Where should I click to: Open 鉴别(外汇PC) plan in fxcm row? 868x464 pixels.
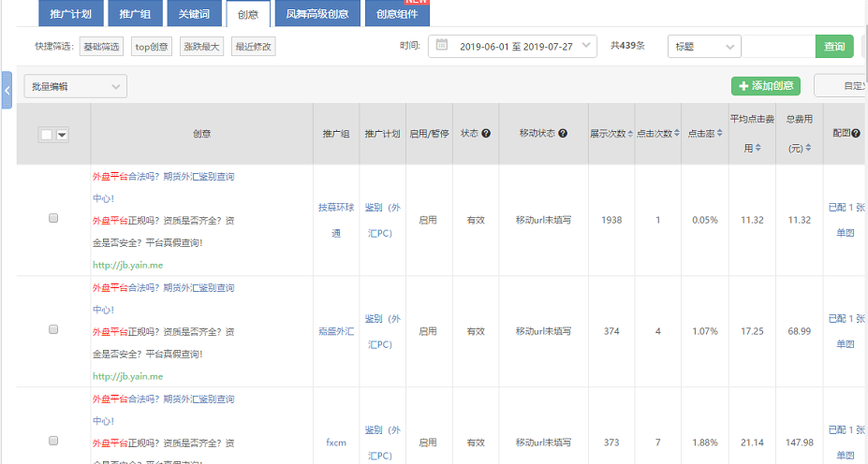coord(382,442)
